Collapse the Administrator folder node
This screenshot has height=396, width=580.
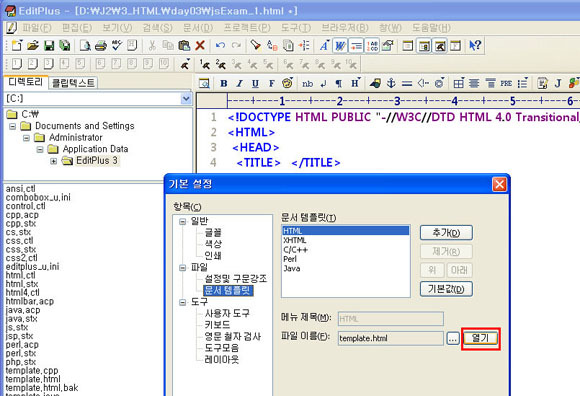coord(26,138)
